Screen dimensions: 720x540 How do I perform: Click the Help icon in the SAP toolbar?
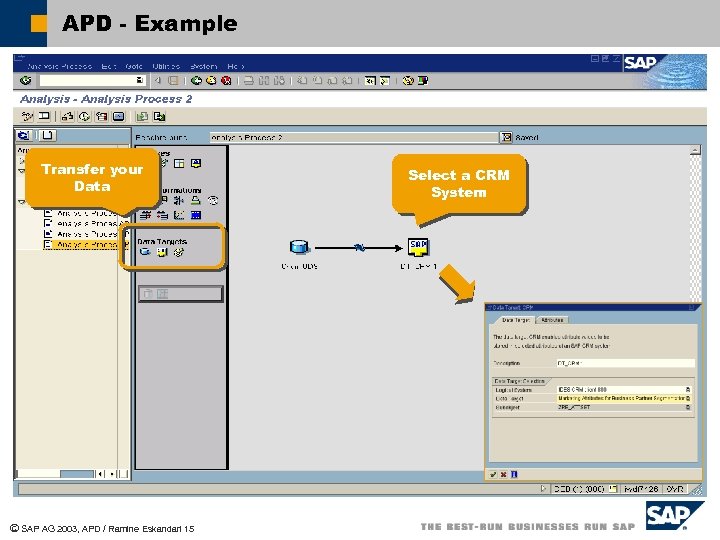(x=408, y=81)
